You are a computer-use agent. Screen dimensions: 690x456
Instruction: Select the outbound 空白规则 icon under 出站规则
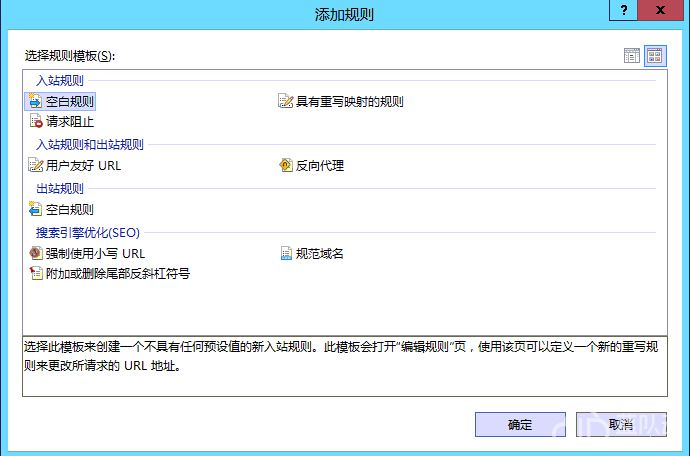pyautogui.click(x=37, y=210)
